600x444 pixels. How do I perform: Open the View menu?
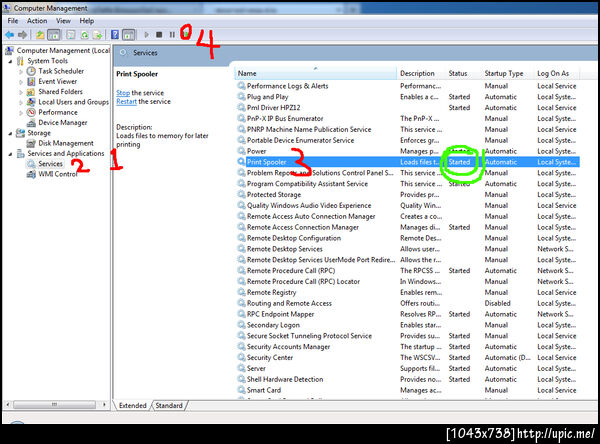[x=63, y=21]
